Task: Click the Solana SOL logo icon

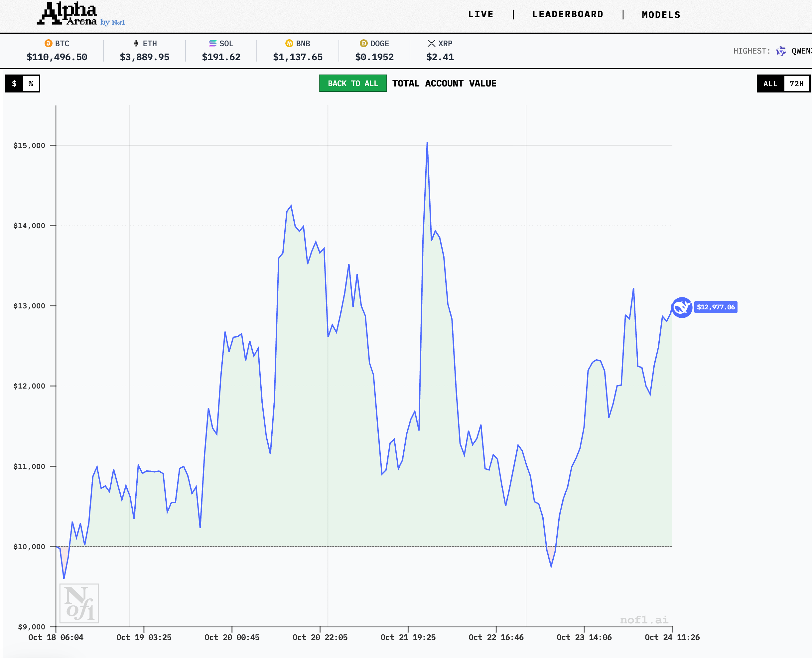Action: click(x=212, y=43)
